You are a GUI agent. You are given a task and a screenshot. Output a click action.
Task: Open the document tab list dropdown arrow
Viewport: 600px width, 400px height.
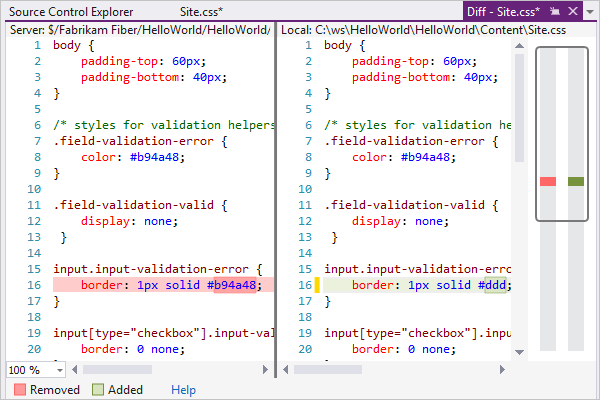tap(590, 11)
